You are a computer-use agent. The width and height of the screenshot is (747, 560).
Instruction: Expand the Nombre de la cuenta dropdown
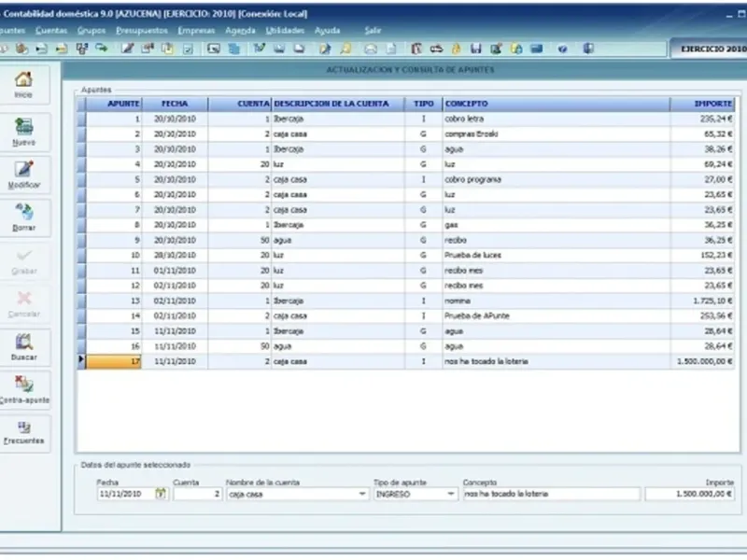[x=362, y=494]
